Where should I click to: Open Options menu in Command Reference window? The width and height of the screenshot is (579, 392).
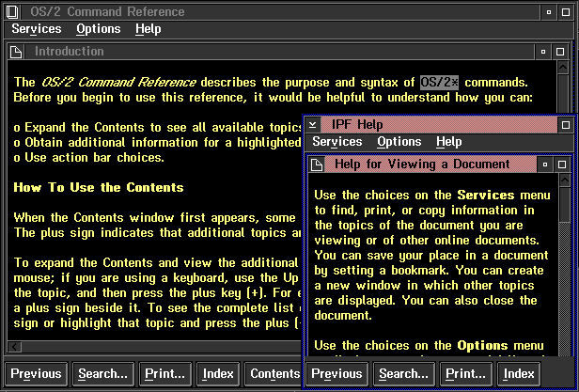[x=98, y=29]
